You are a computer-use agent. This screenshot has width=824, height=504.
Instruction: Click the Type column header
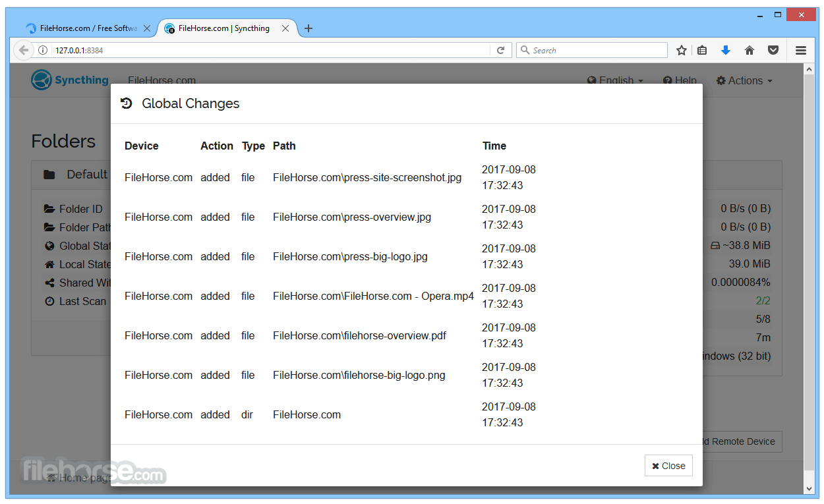[x=253, y=146]
